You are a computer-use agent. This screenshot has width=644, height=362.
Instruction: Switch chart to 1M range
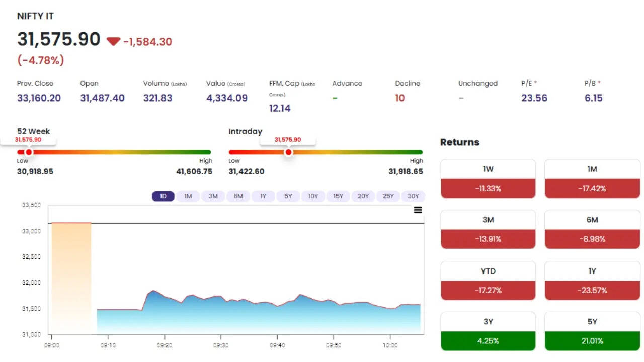[x=188, y=196]
